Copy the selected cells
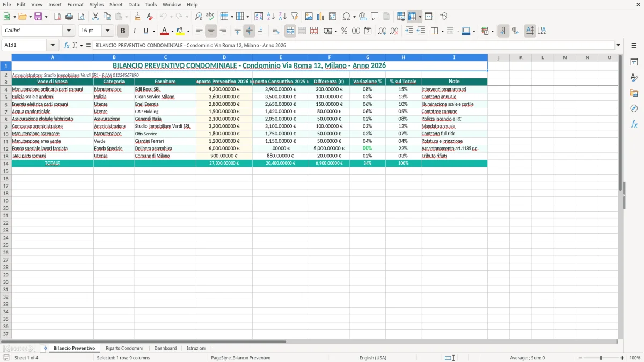644x362 pixels. click(x=107, y=17)
